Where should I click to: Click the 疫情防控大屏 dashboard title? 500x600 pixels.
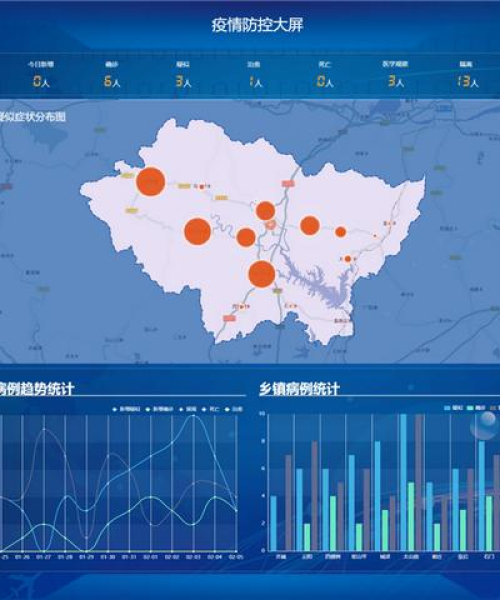[x=257, y=25]
